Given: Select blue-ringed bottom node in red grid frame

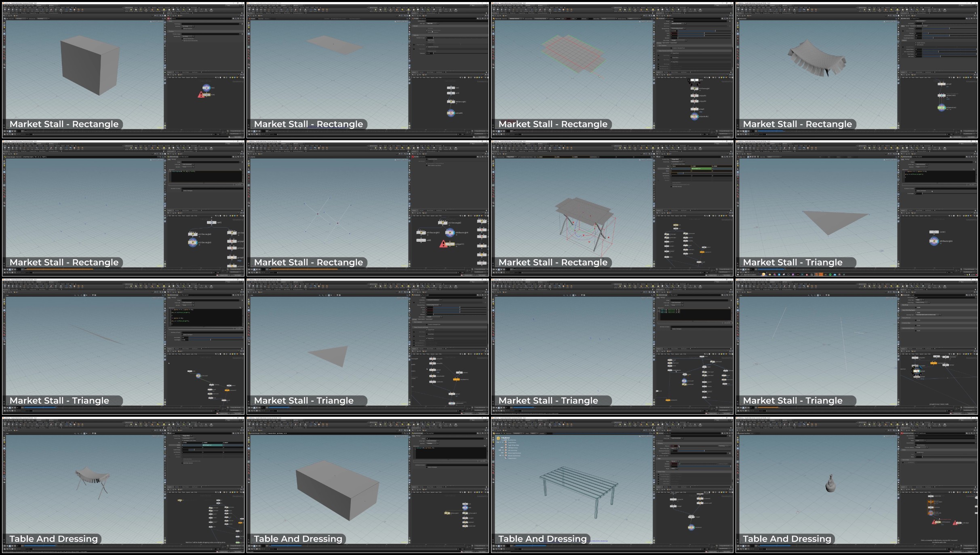Looking at the screenshot, I should [x=694, y=116].
